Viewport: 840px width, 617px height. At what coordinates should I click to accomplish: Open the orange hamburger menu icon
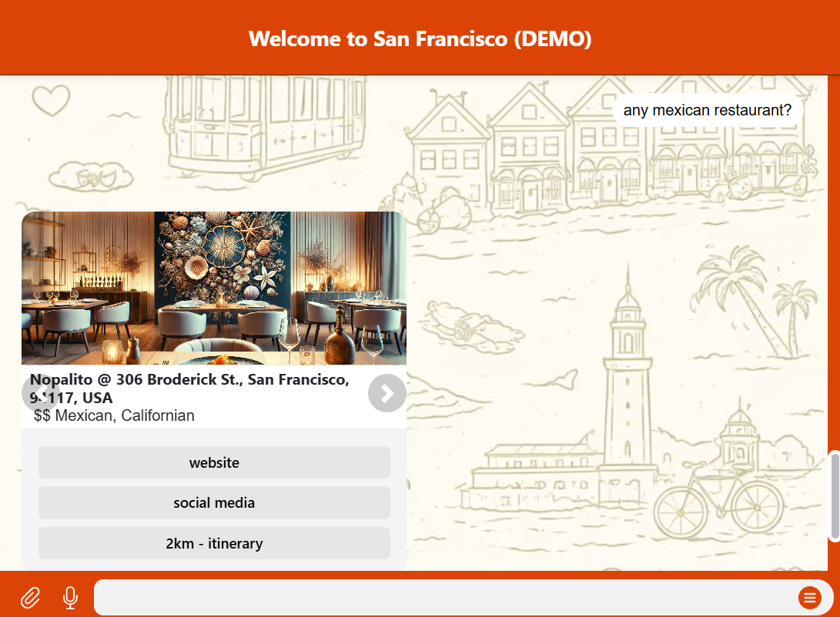pyautogui.click(x=809, y=597)
